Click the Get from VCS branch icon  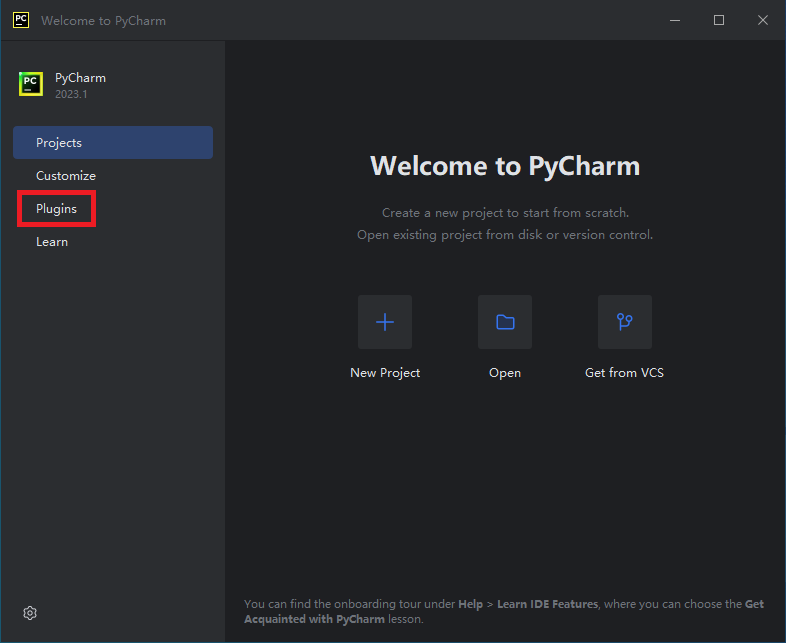pyautogui.click(x=625, y=322)
